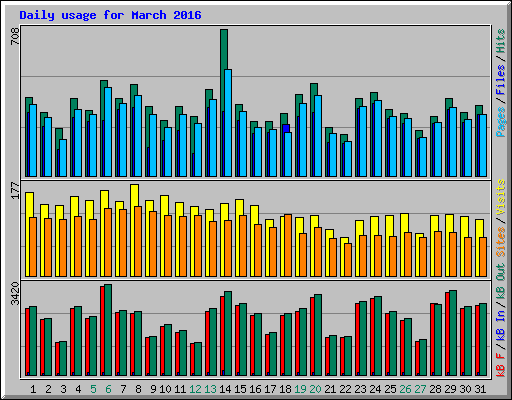Click the cyan pages bar for day 3
This screenshot has width=512, height=400.
[63, 158]
